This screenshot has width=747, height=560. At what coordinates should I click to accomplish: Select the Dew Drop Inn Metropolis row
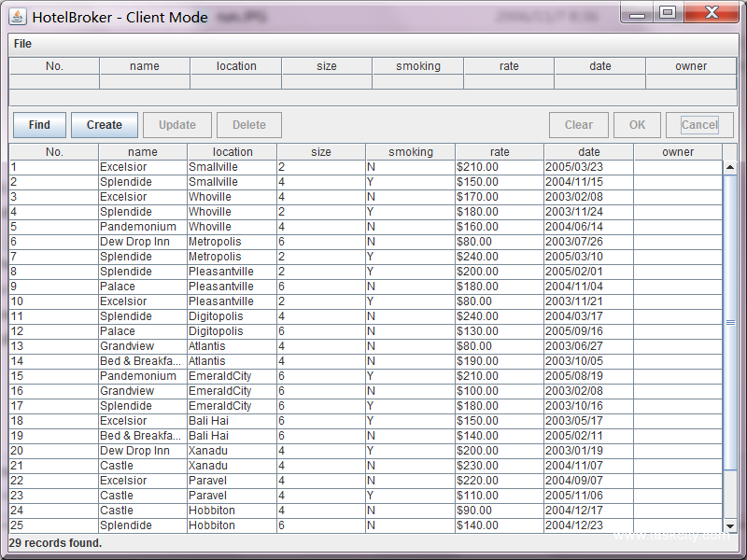(x=140, y=242)
